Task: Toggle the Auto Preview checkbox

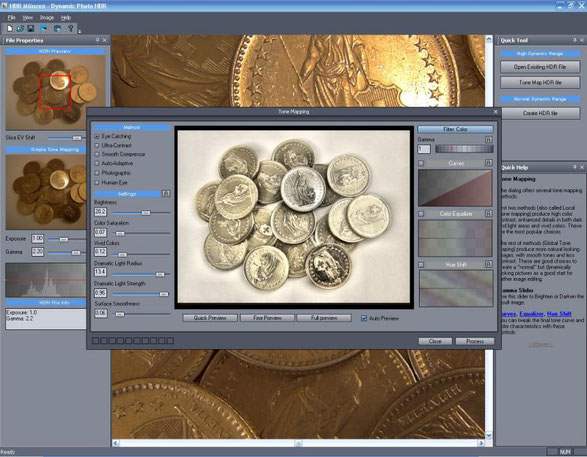Action: [x=364, y=318]
